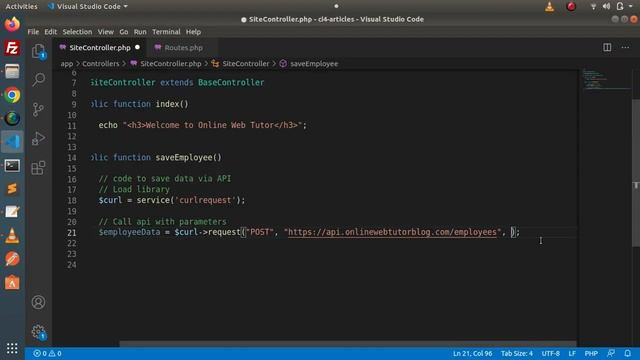This screenshot has height=360, width=640.
Task: Click the 'curlrequest' string on line 18
Action: click(205, 200)
